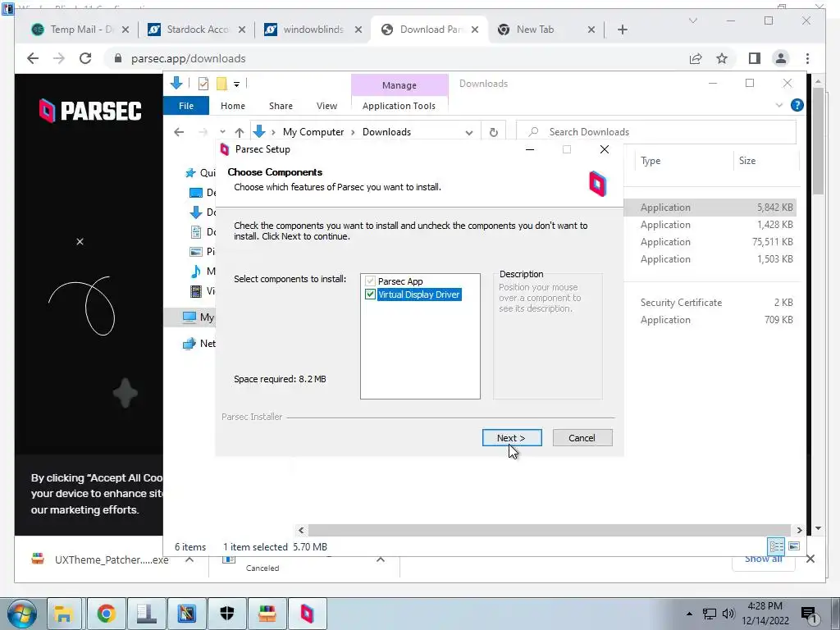Switch to the Temp Mail tab

81,30
